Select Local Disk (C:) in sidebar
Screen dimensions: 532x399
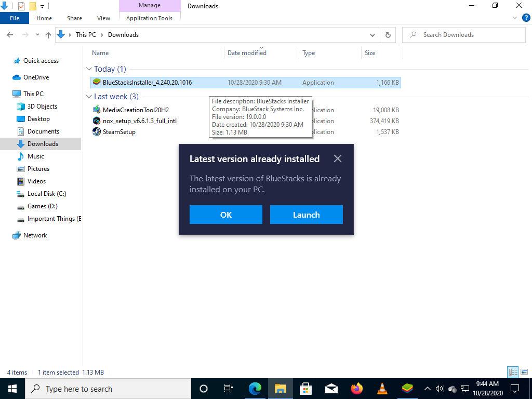tap(47, 194)
